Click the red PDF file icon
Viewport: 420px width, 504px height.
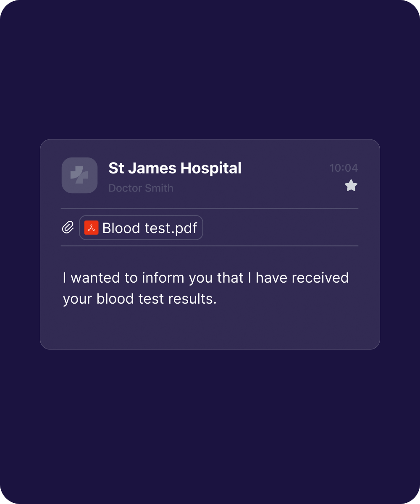91,228
